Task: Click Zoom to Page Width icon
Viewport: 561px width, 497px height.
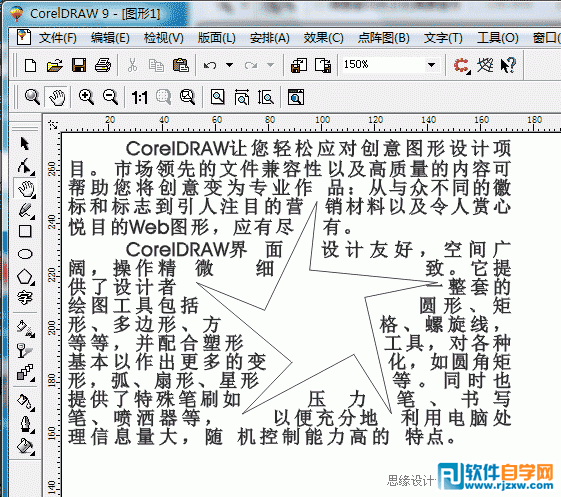Action: pos(242,97)
